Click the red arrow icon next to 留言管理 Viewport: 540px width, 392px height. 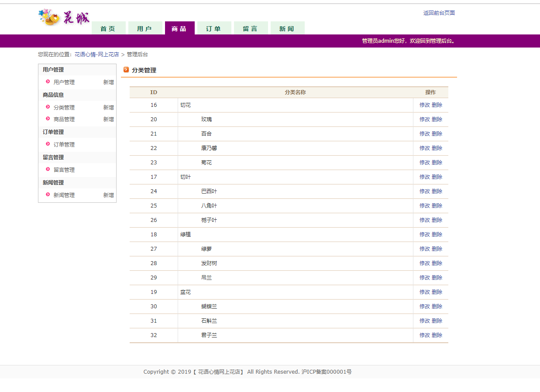tap(48, 170)
